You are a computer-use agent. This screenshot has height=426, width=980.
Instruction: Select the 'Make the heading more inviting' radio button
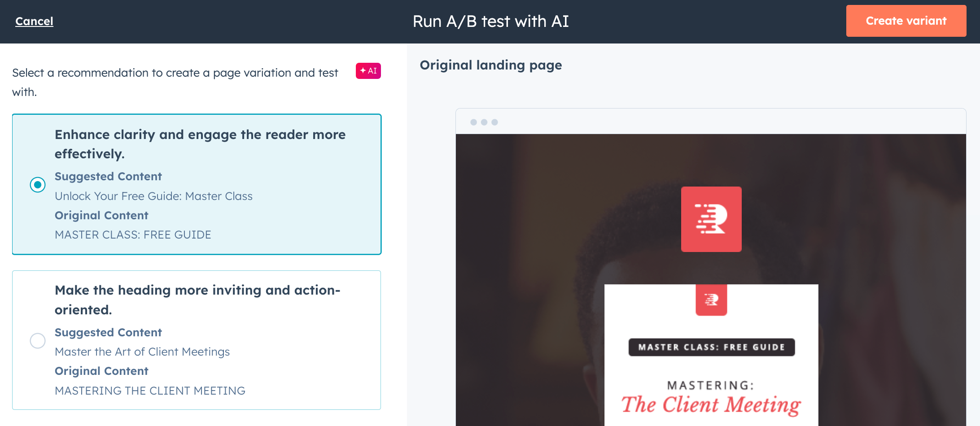(38, 340)
